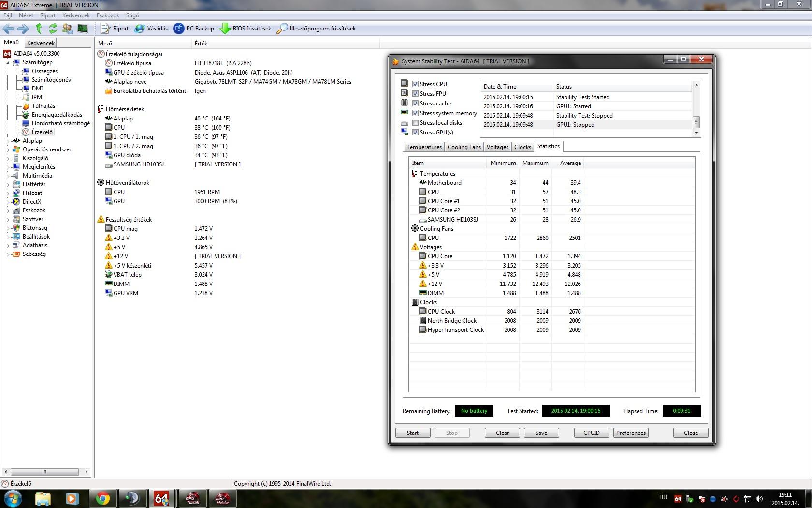Switch to the Kedvencek sidebar tab
The image size is (812, 508).
[41, 43]
